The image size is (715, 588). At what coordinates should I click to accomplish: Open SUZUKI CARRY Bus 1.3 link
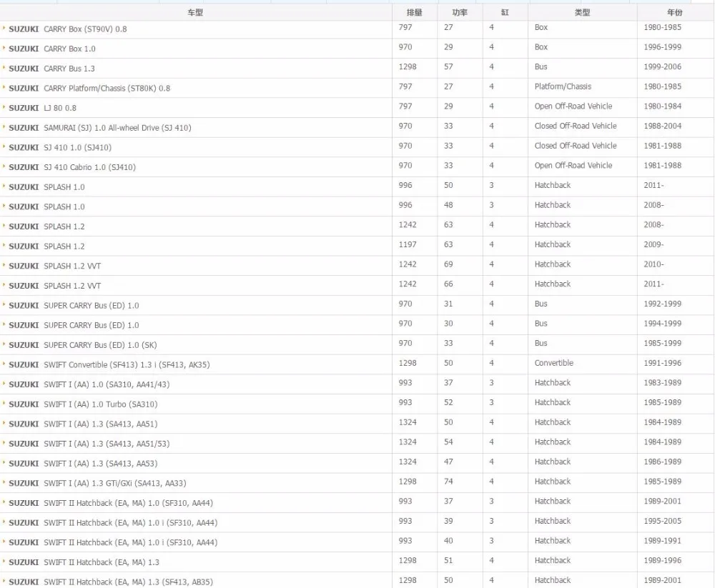point(52,69)
